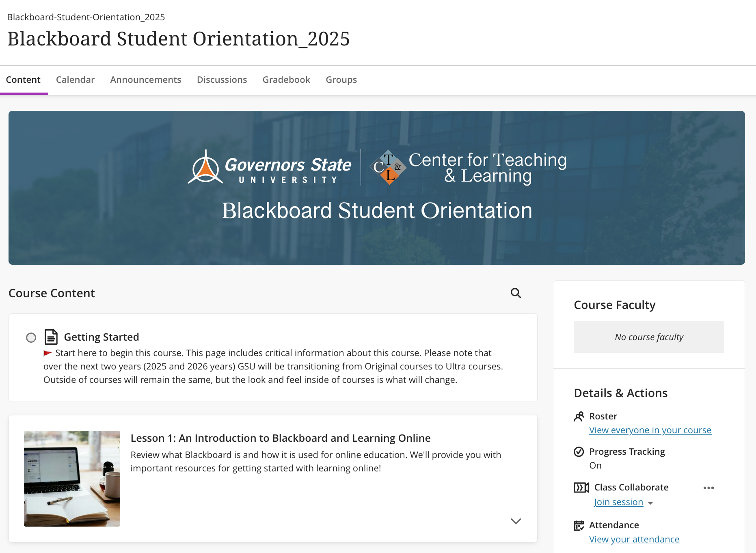Click the No course faculty box
Image resolution: width=756 pixels, height=553 pixels.
tap(649, 337)
